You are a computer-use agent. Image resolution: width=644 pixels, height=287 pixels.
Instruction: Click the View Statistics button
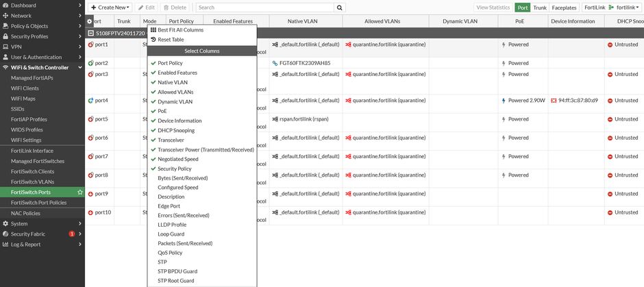(x=493, y=8)
